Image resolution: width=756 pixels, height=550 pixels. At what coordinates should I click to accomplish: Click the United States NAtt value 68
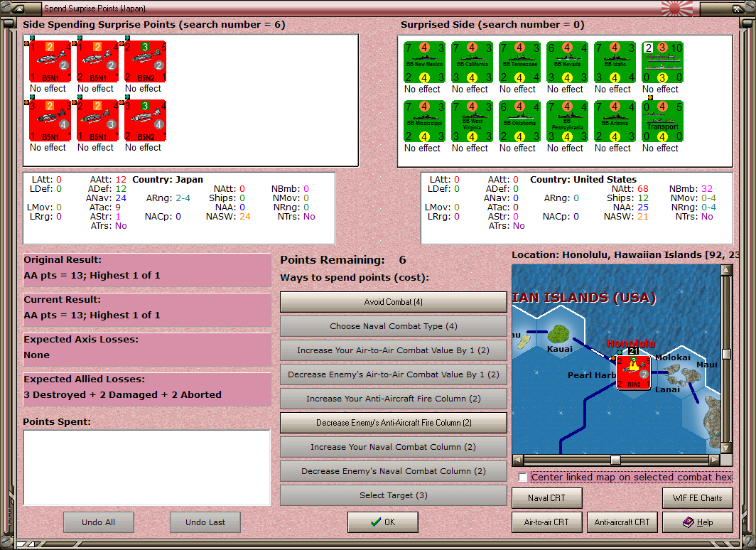(x=643, y=188)
